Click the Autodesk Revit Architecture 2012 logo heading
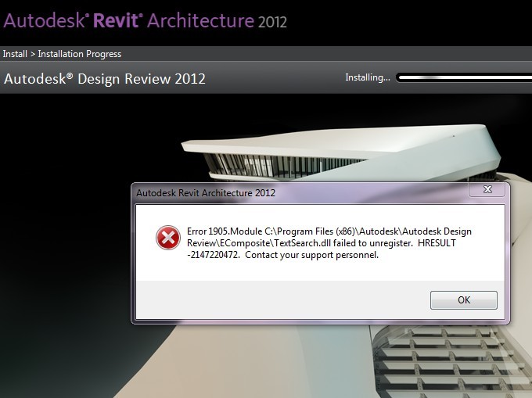 click(x=146, y=20)
